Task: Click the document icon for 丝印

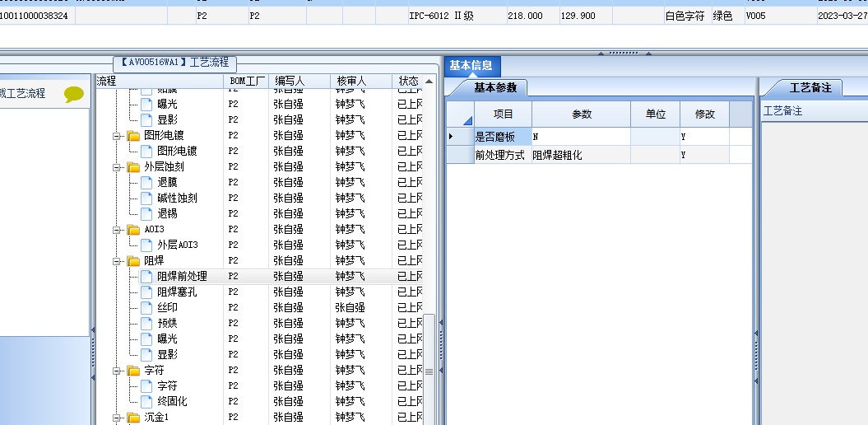Action: tap(146, 307)
